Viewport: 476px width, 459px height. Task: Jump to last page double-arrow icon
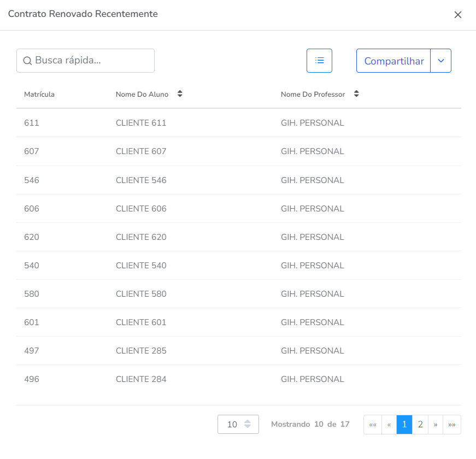point(452,425)
